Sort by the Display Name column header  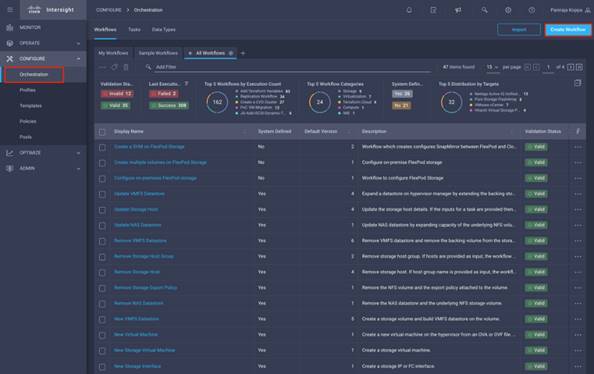tap(128, 131)
